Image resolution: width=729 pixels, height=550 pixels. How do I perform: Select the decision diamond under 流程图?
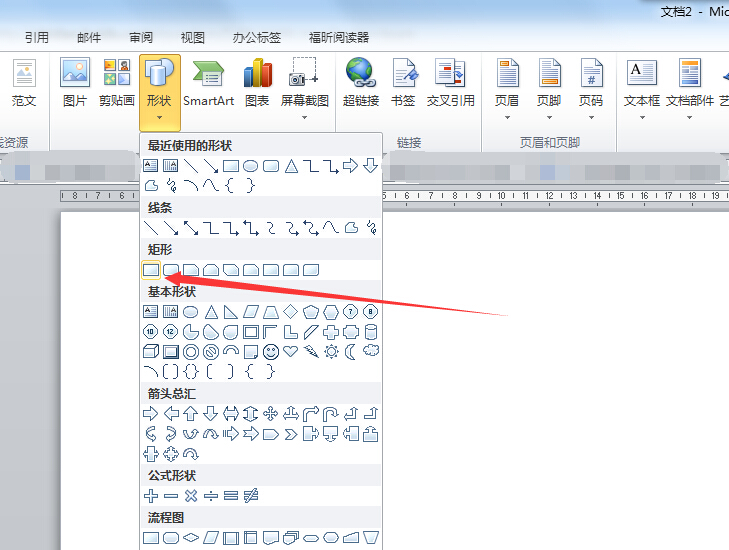click(191, 538)
